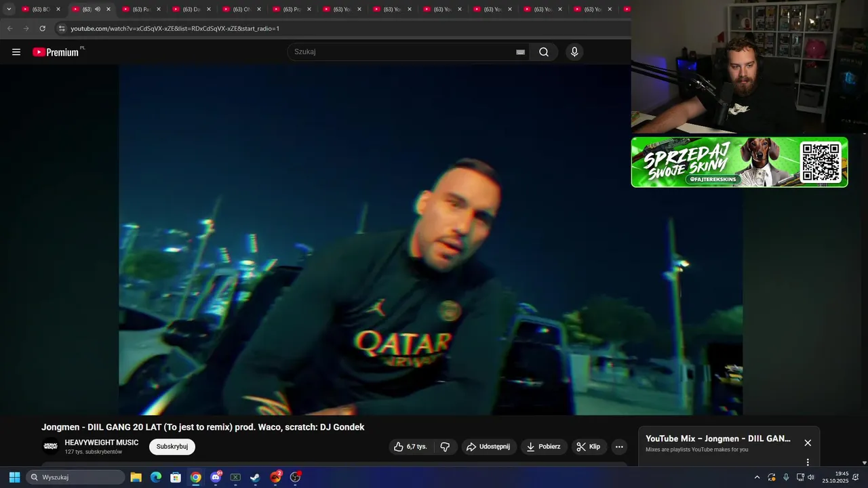Screen dimensions: 868x488
Task: Click microphone tray icon
Action: 786,477
